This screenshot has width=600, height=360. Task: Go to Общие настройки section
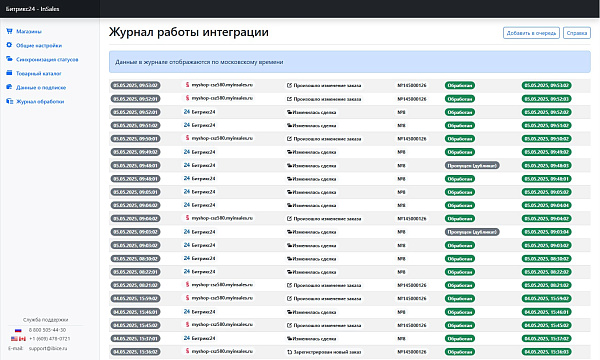(39, 45)
